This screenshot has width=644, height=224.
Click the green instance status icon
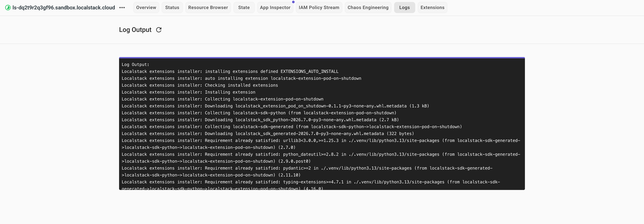pos(8,8)
